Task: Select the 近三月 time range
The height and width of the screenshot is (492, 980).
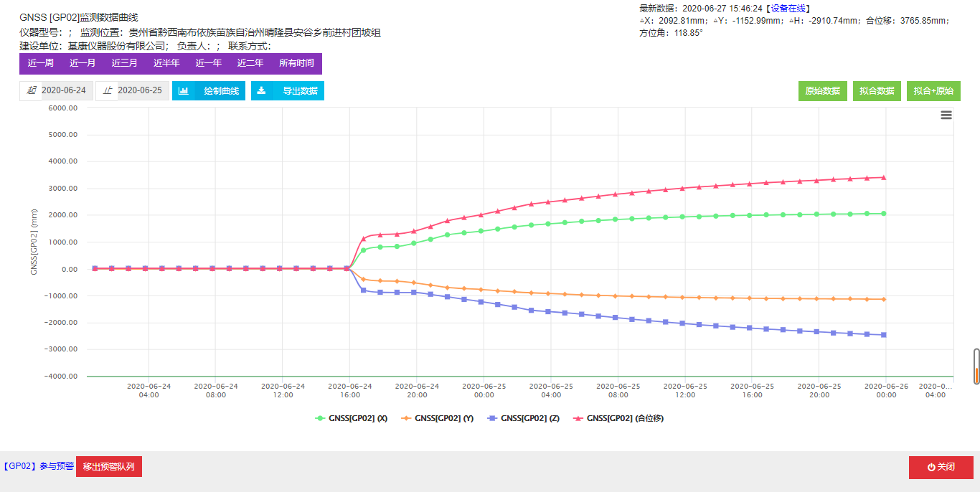Action: coord(124,63)
